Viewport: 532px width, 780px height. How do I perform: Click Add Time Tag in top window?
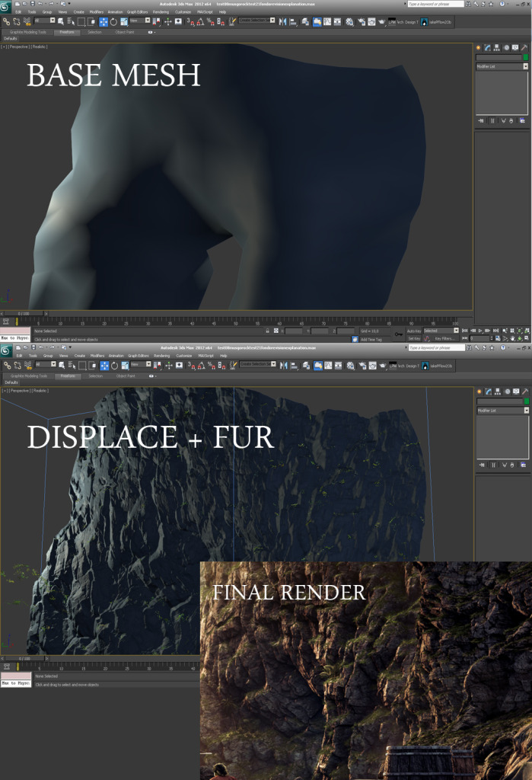click(371, 339)
